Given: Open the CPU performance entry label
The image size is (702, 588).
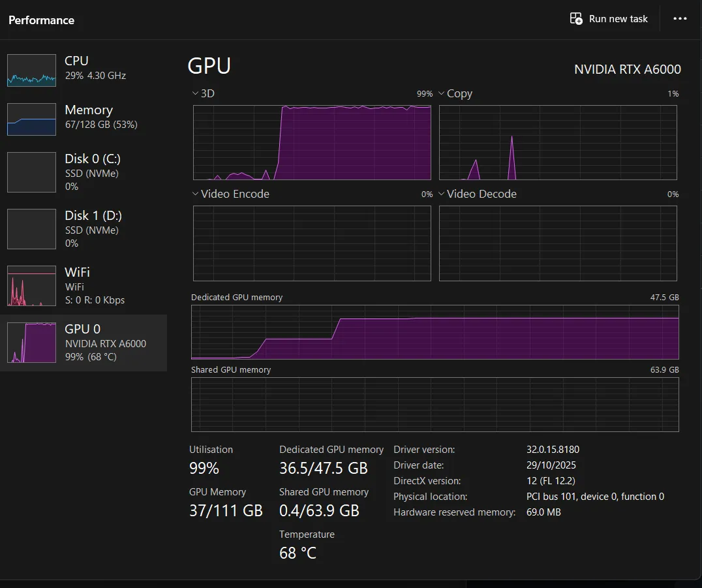Looking at the screenshot, I should [x=76, y=61].
